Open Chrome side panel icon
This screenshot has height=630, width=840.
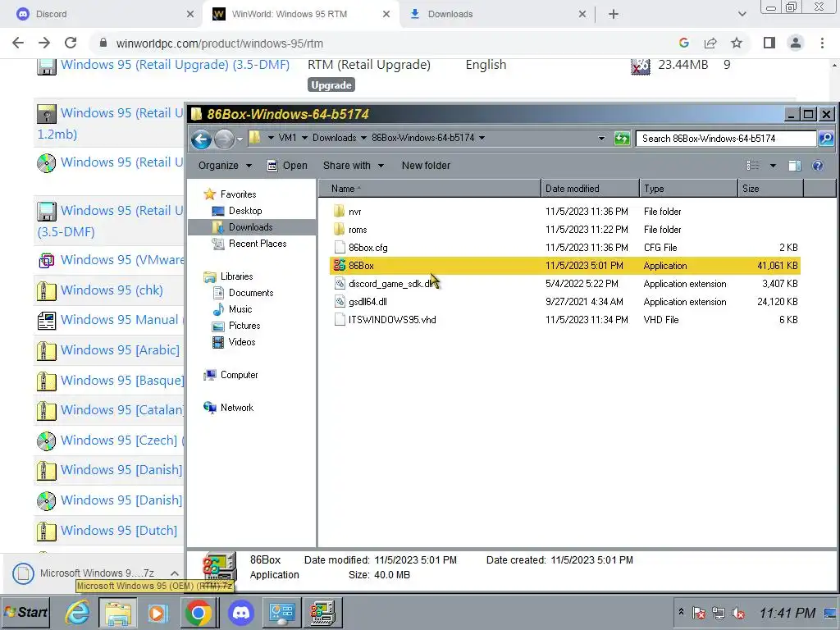769,43
